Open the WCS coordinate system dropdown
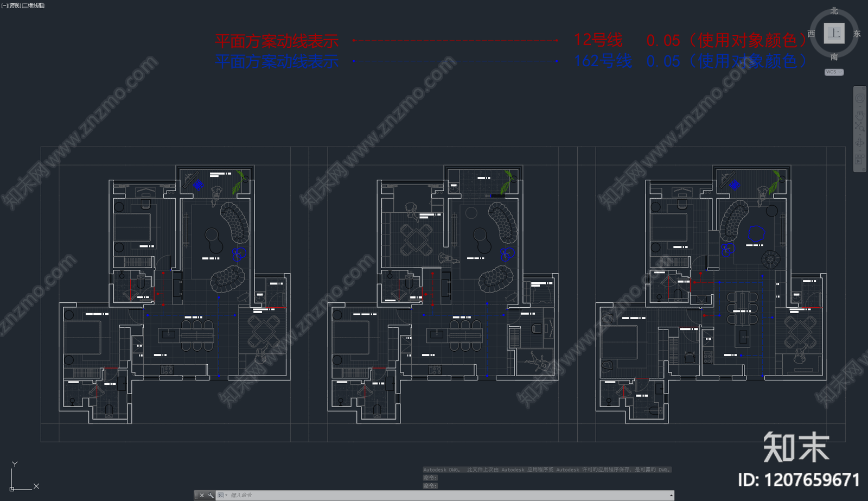The image size is (868, 501). pyautogui.click(x=834, y=72)
